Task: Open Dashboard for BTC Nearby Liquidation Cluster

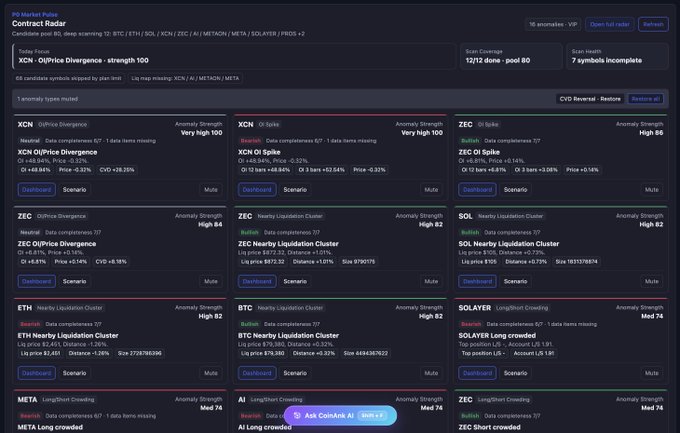Action: [257, 373]
